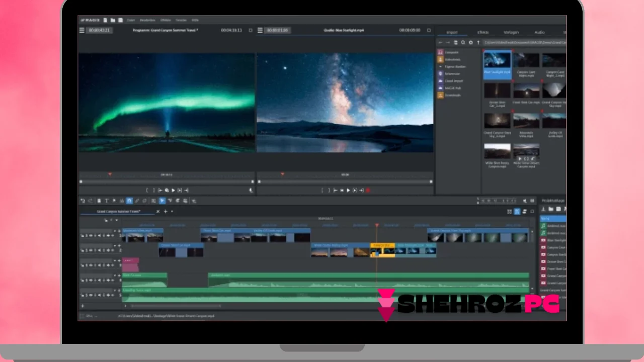The height and width of the screenshot is (362, 644).
Task: Click the program monitor scrub bar
Action: (167, 182)
